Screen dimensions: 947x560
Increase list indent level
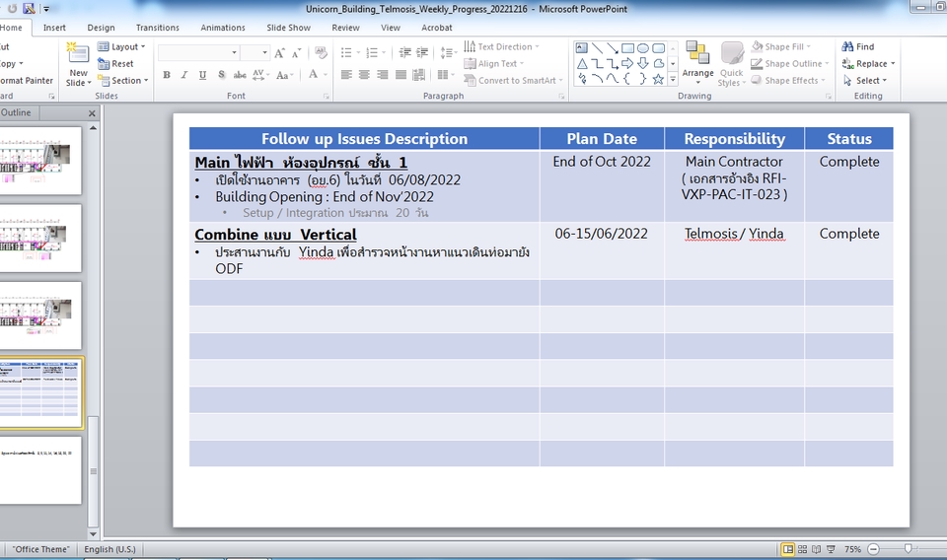422,53
